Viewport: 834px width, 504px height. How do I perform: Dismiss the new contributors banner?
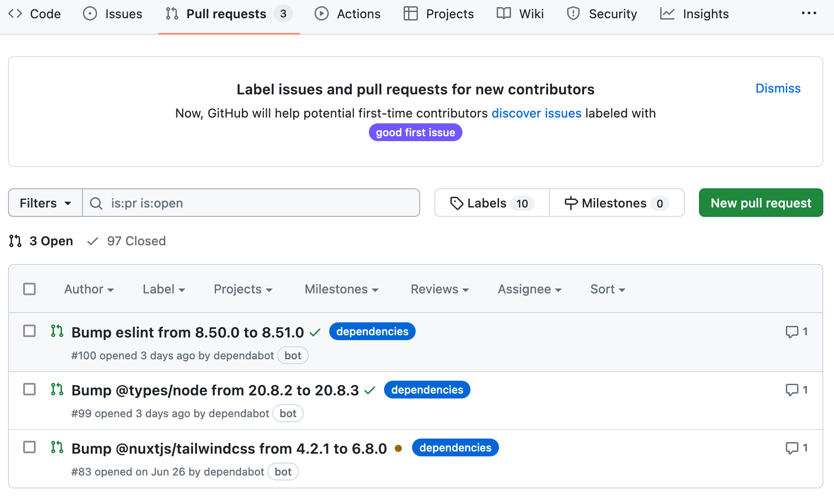click(x=778, y=88)
